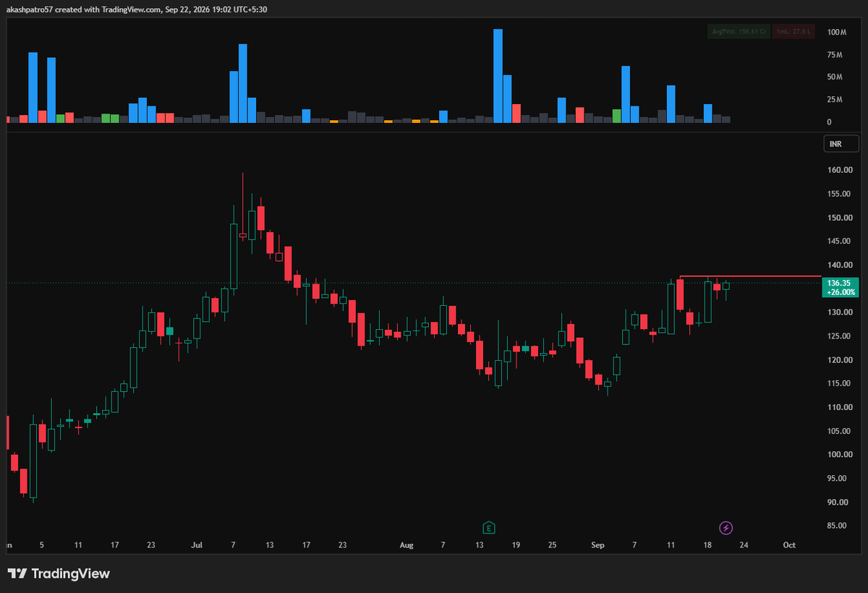Click the 140.00 price axis label
Screen dimensions: 868x593
839,265
